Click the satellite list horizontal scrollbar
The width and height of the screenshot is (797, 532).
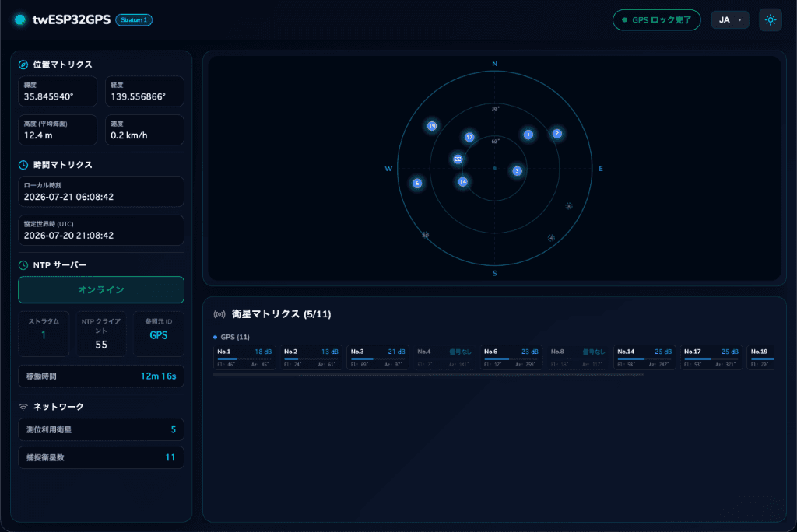[429, 375]
